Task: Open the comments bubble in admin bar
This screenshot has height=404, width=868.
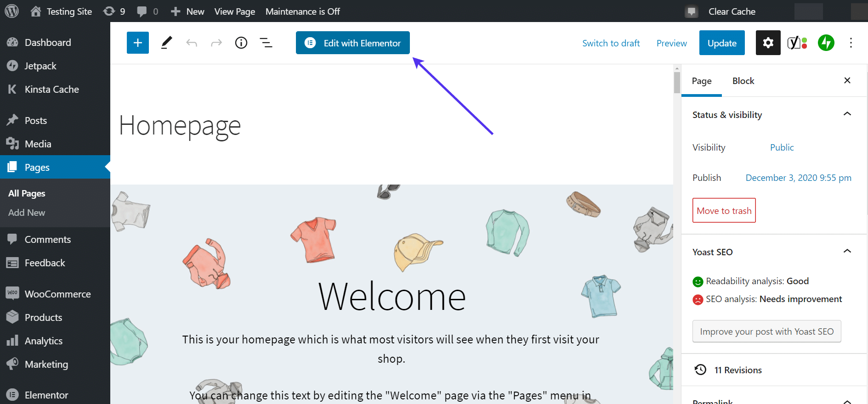Action: (x=148, y=11)
